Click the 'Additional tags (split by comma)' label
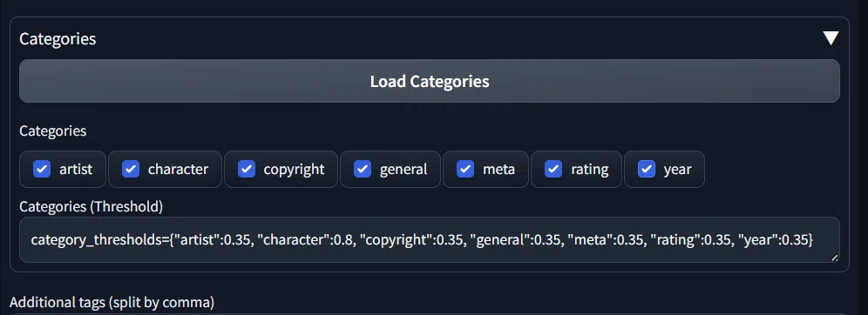The image size is (868, 315). pyautogui.click(x=112, y=302)
